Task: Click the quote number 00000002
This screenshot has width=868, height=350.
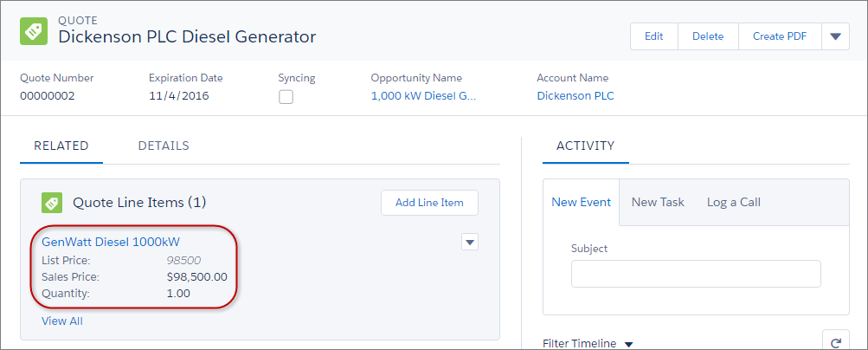Action: (x=47, y=96)
